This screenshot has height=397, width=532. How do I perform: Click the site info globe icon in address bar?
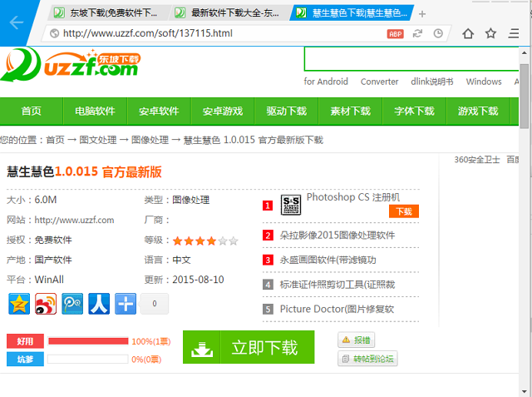[x=54, y=33]
